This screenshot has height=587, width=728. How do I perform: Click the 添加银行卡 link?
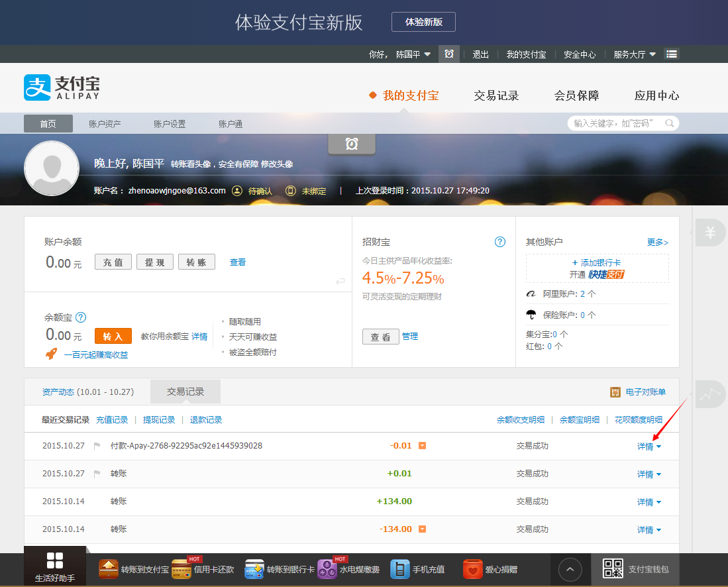597,262
